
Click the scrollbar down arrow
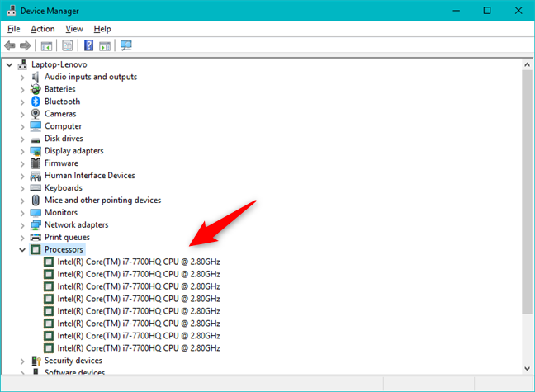(x=527, y=369)
